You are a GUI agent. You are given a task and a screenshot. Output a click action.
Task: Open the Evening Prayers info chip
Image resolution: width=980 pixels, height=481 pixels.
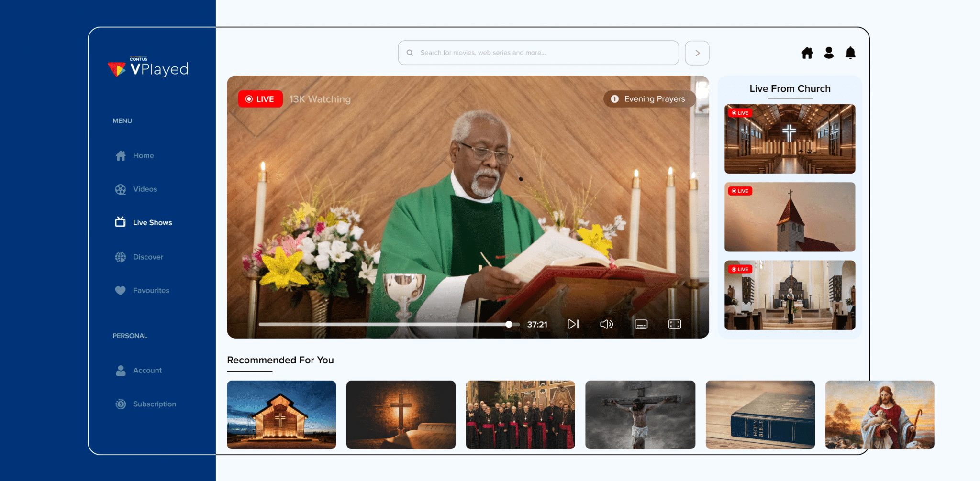coord(649,99)
